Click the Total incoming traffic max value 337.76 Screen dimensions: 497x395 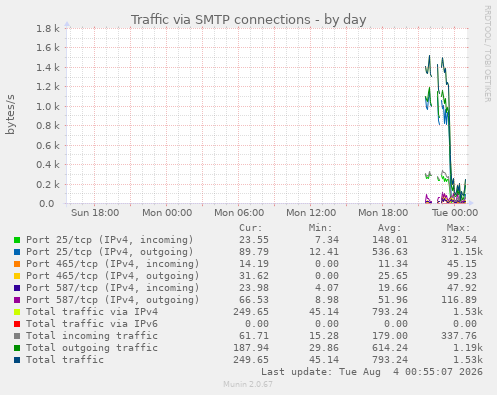coord(459,336)
